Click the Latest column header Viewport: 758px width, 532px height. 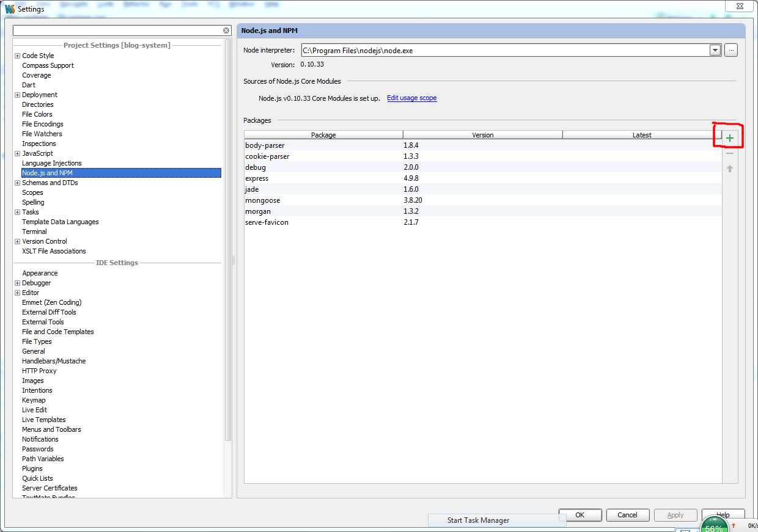click(642, 135)
